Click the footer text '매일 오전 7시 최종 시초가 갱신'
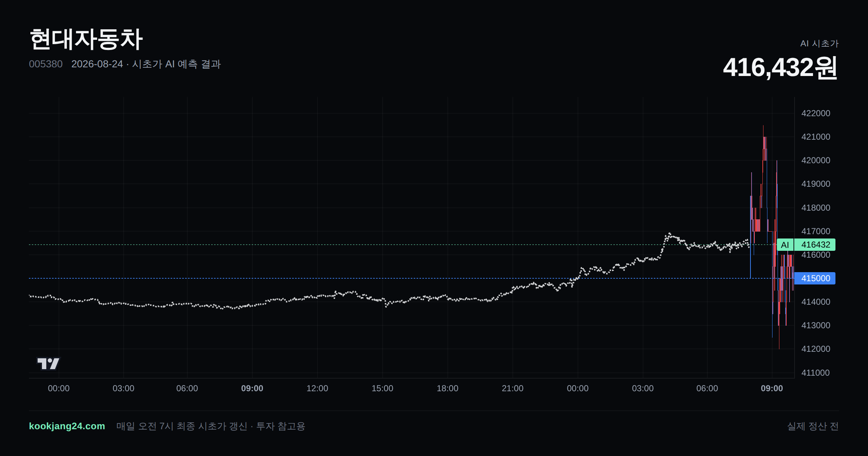 pos(182,426)
